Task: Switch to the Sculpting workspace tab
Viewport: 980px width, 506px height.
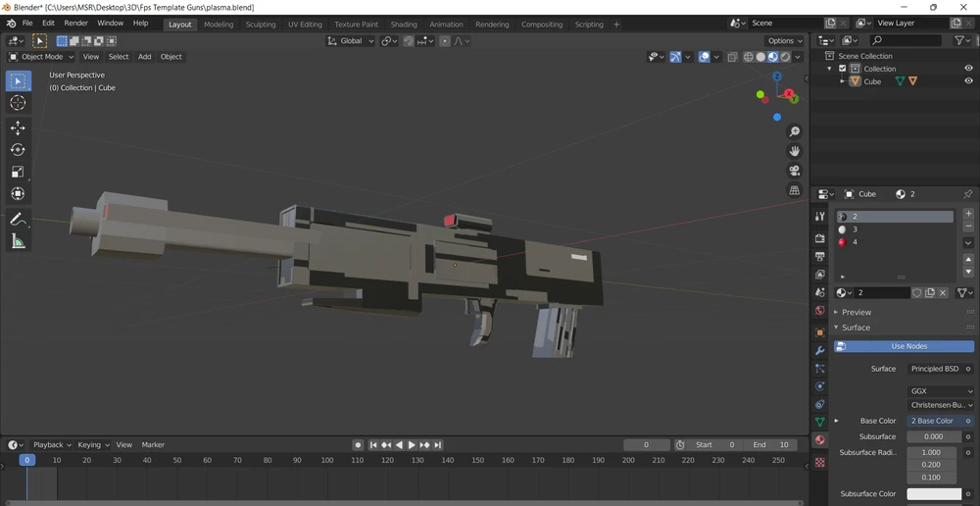Action: pyautogui.click(x=261, y=25)
